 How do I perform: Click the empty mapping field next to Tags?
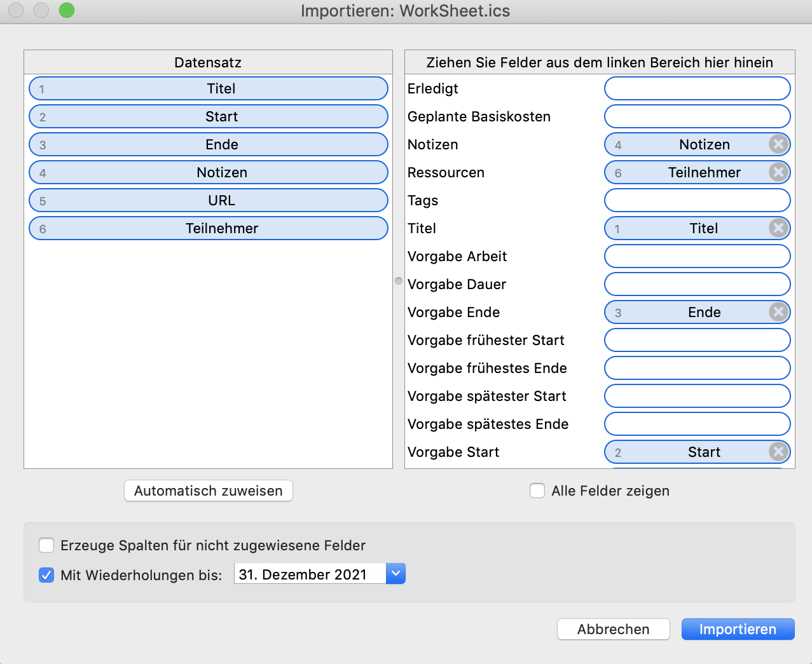pos(697,200)
